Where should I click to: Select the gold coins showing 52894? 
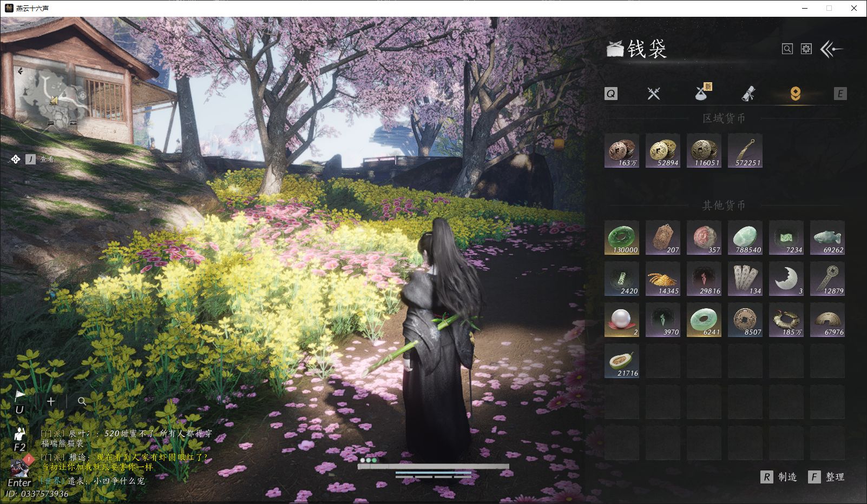[663, 150]
